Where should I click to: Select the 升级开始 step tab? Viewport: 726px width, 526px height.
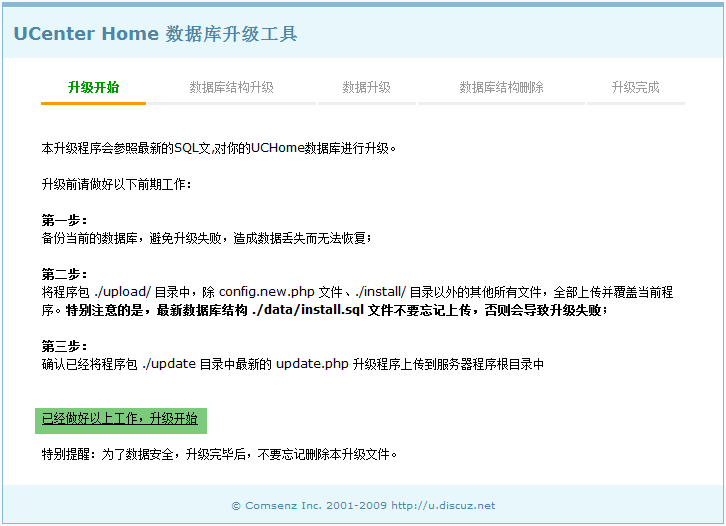click(93, 88)
